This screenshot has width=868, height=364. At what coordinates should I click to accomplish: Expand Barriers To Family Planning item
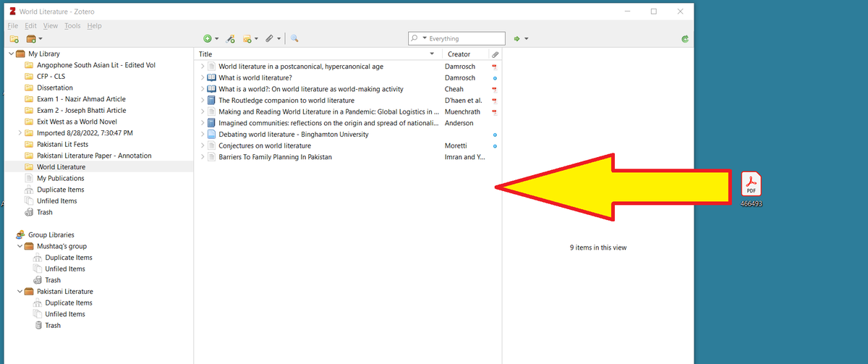[203, 157]
